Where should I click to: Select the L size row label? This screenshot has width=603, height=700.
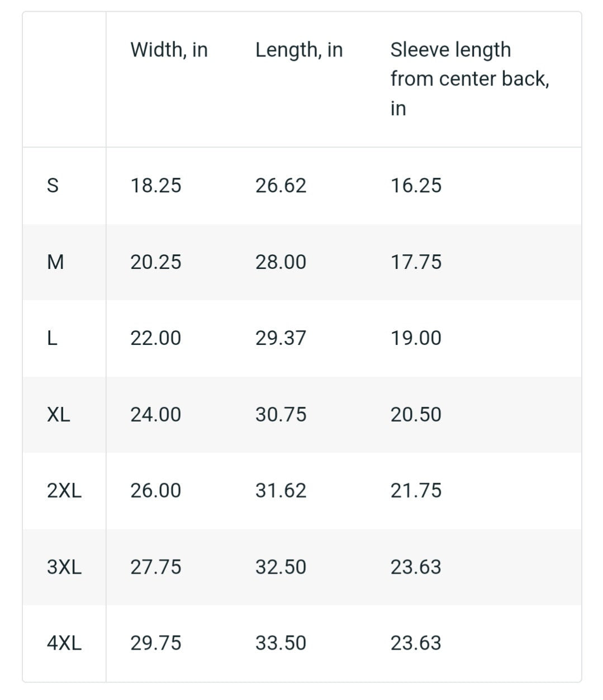(52, 338)
